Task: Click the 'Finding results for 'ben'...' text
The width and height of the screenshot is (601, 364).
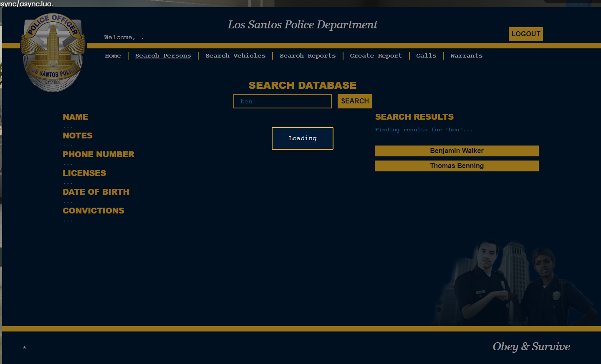Action: click(x=424, y=130)
